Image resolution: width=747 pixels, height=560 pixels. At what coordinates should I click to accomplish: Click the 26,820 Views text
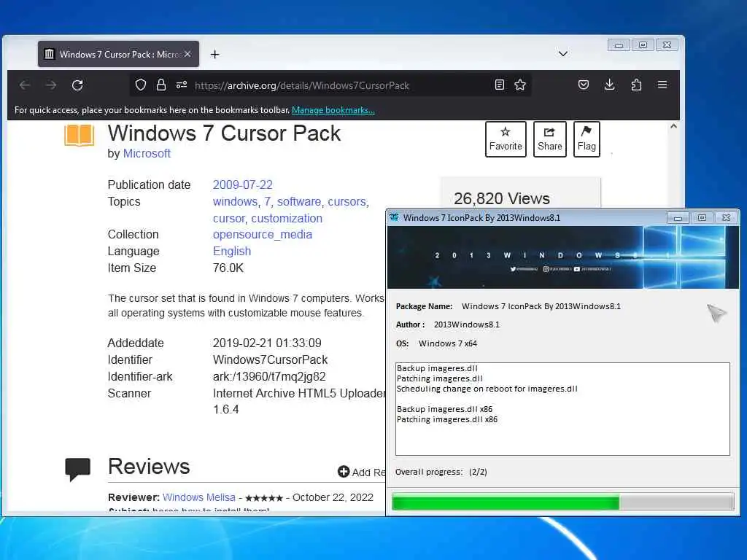[502, 198]
